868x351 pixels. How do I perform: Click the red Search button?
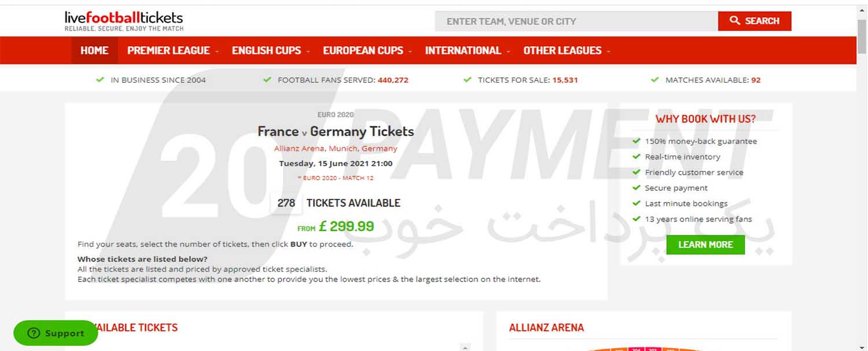755,21
